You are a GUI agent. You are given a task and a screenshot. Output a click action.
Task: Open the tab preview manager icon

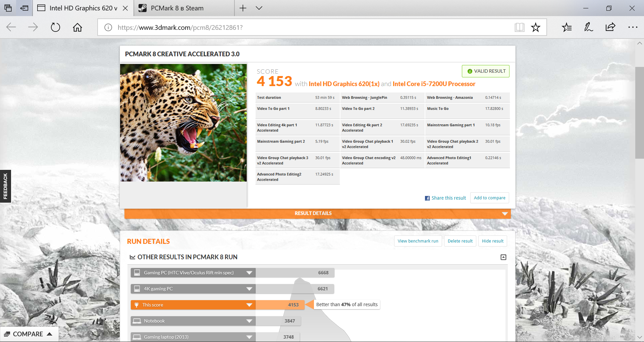pos(8,8)
